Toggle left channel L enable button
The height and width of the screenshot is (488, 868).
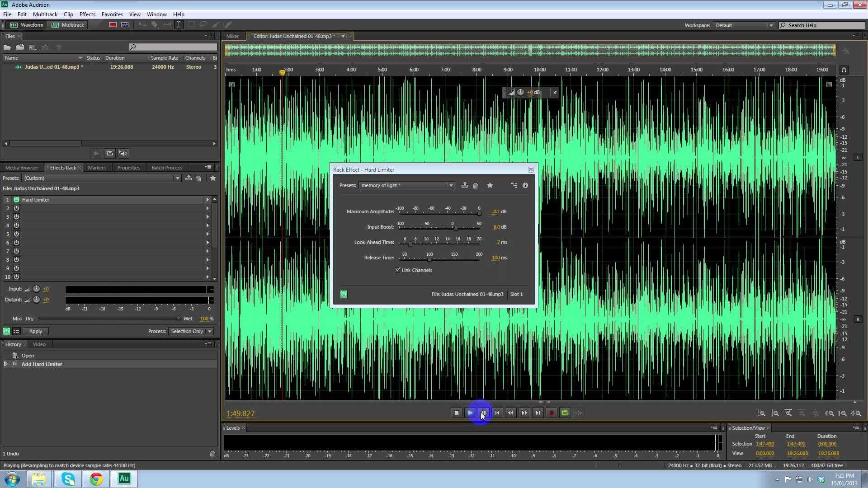[858, 157]
